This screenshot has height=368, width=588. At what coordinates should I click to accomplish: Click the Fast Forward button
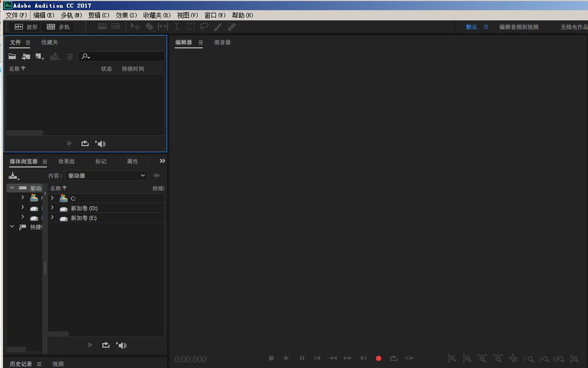pos(348,358)
